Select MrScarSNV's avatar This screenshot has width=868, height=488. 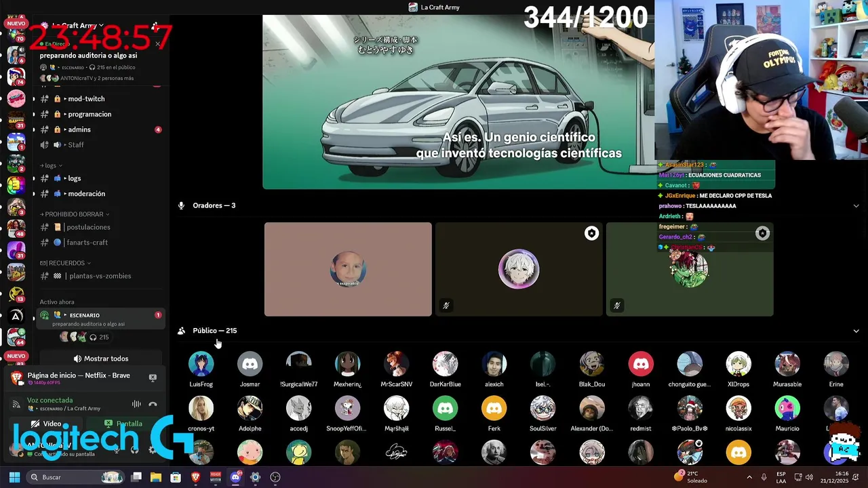[396, 364]
